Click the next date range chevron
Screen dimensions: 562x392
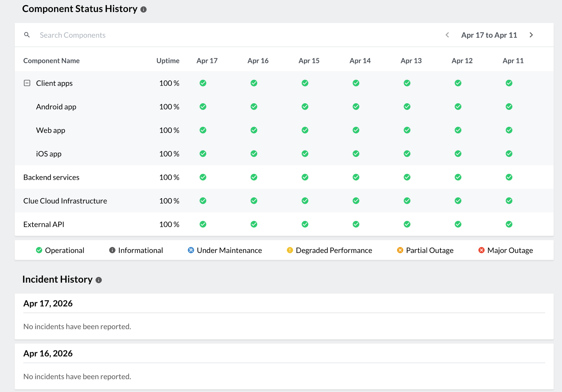(531, 35)
